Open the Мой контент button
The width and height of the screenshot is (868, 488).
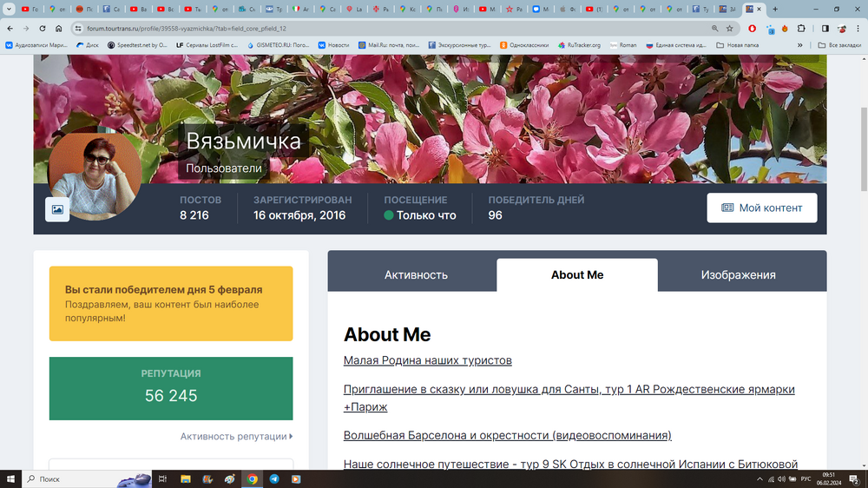[761, 208]
